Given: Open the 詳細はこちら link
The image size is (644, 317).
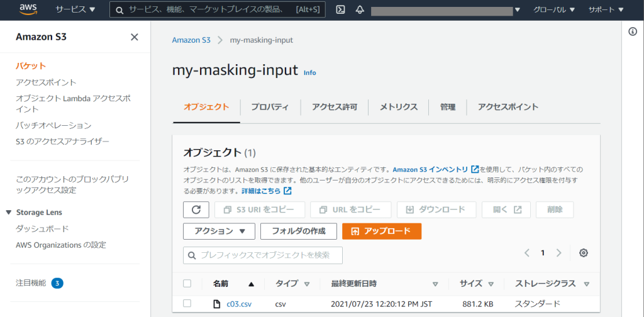Looking at the screenshot, I should 261,191.
